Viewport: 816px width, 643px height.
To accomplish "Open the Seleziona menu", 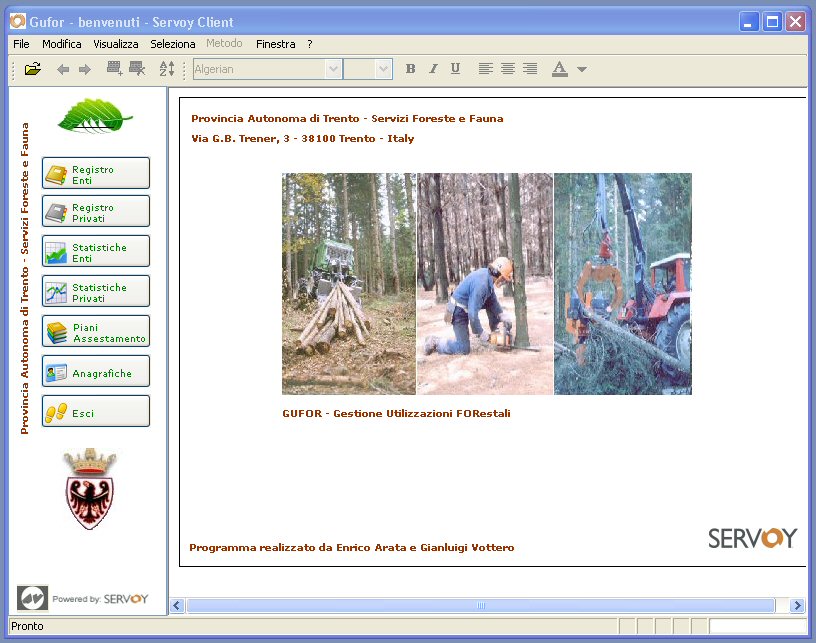I will (x=173, y=44).
